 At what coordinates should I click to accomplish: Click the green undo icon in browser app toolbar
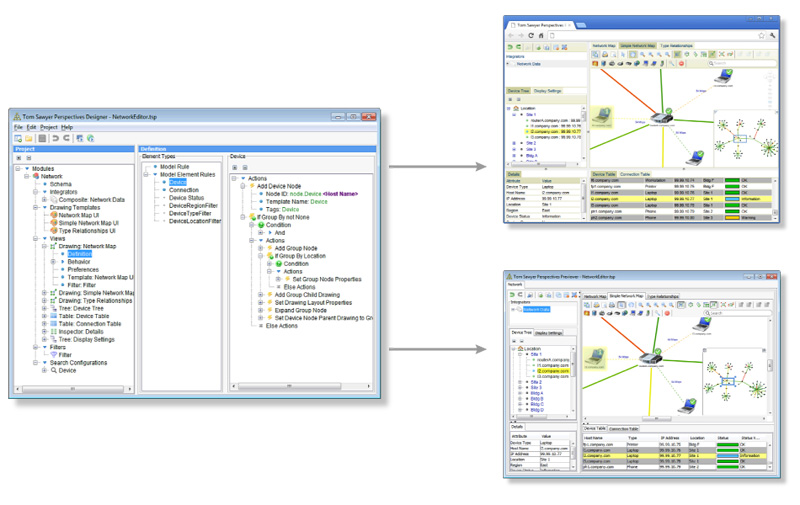510,47
